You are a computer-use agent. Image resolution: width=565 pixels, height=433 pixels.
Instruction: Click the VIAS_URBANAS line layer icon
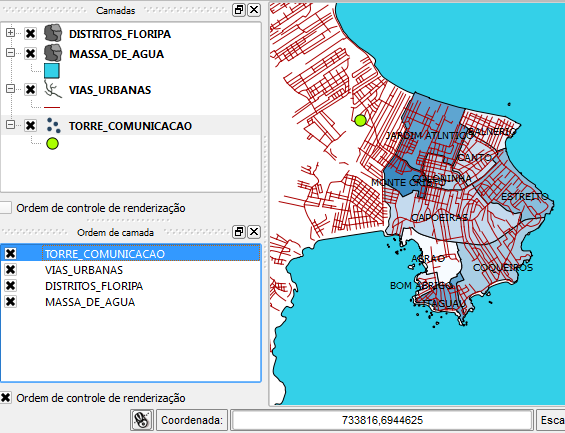point(53,89)
